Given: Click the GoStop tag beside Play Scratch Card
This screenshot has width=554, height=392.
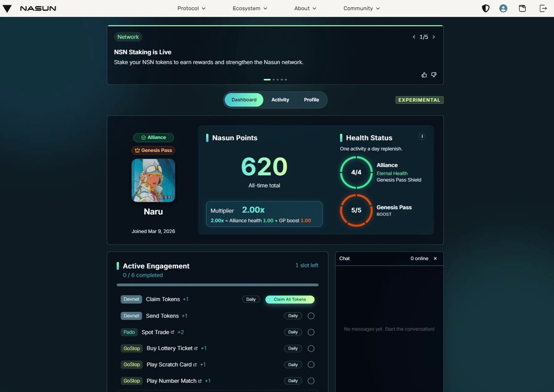Looking at the screenshot, I should (x=132, y=365).
